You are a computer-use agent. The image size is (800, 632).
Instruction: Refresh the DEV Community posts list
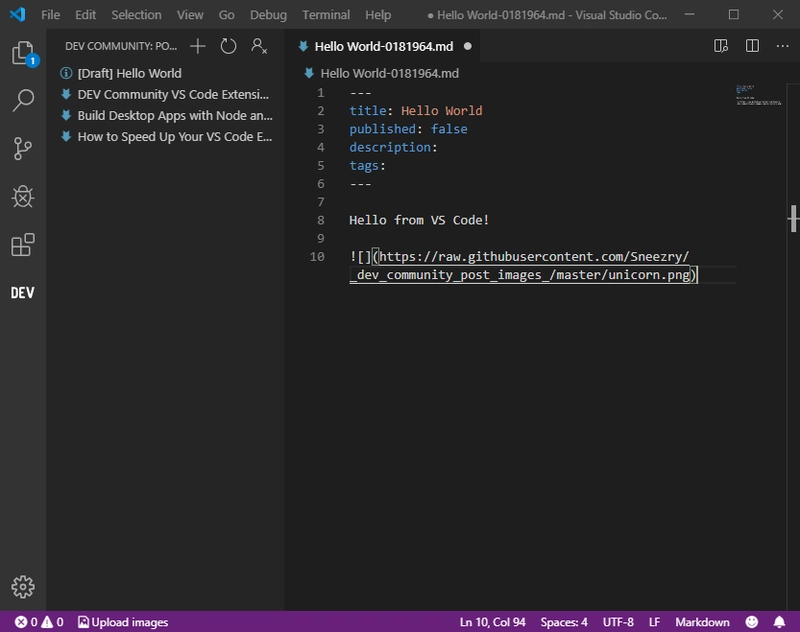click(228, 46)
